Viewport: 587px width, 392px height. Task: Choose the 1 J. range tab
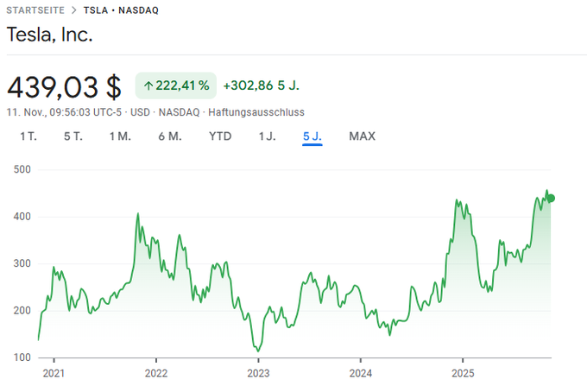coord(268,136)
